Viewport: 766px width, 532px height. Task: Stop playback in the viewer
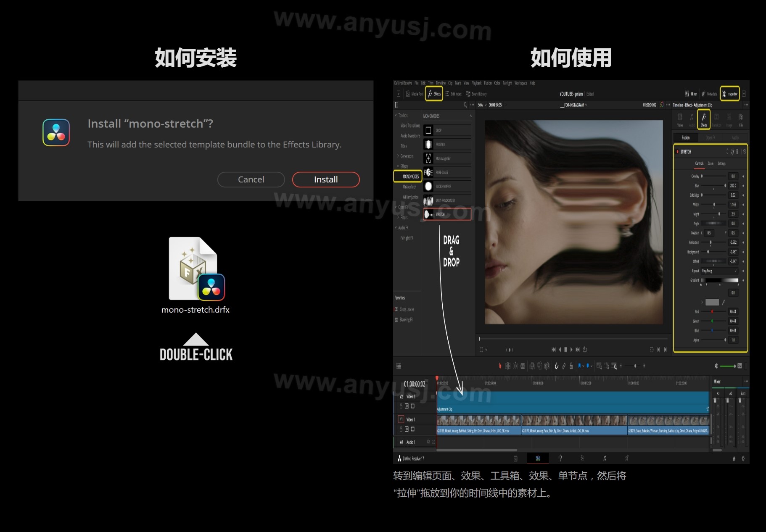(x=565, y=350)
